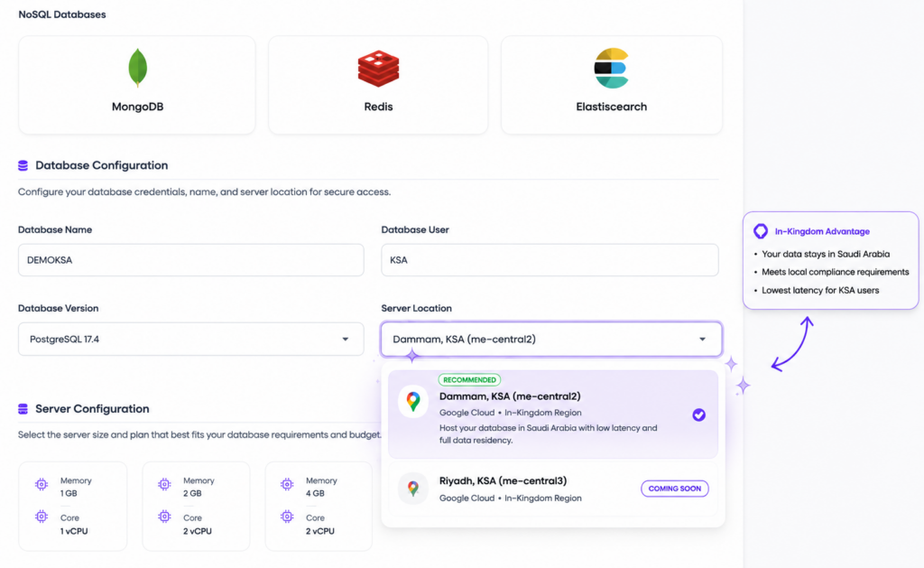Image resolution: width=924 pixels, height=568 pixels.
Task: Click 'Google Cloud • In-Kingdom Region' under Dammam
Action: (511, 413)
